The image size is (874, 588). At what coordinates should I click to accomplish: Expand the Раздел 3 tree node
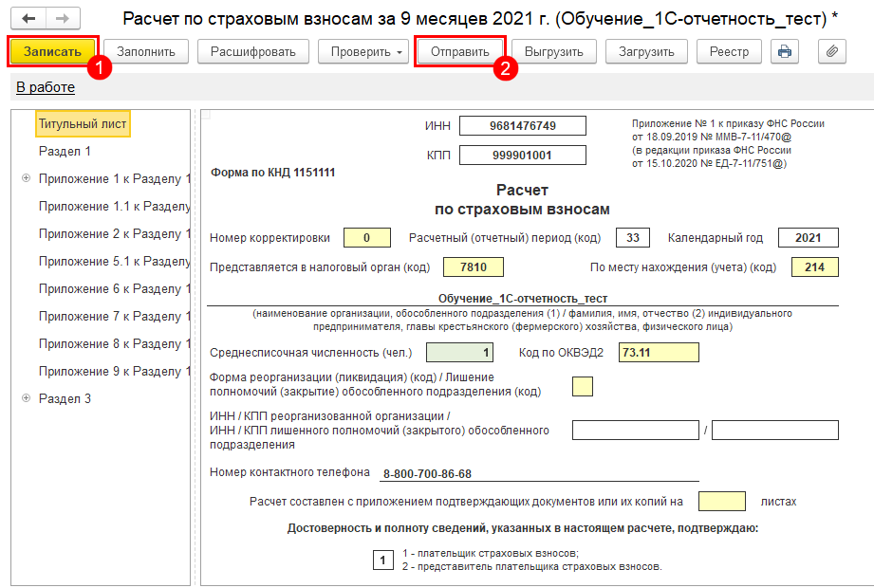(x=26, y=398)
